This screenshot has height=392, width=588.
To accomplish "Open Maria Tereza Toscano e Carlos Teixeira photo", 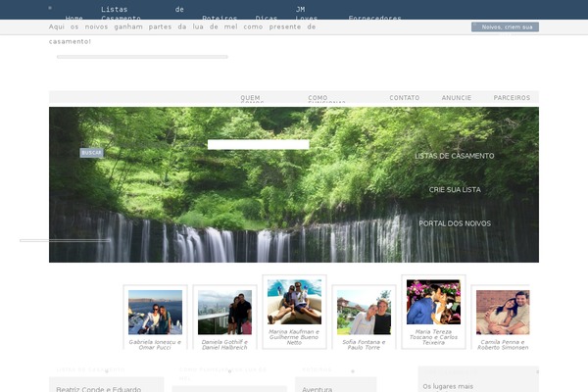I will click(433, 302).
